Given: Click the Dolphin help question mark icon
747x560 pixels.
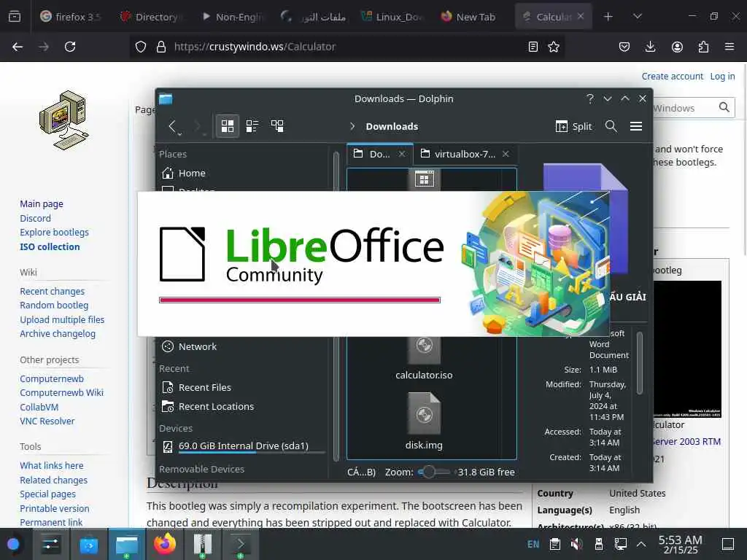Looking at the screenshot, I should click(590, 98).
